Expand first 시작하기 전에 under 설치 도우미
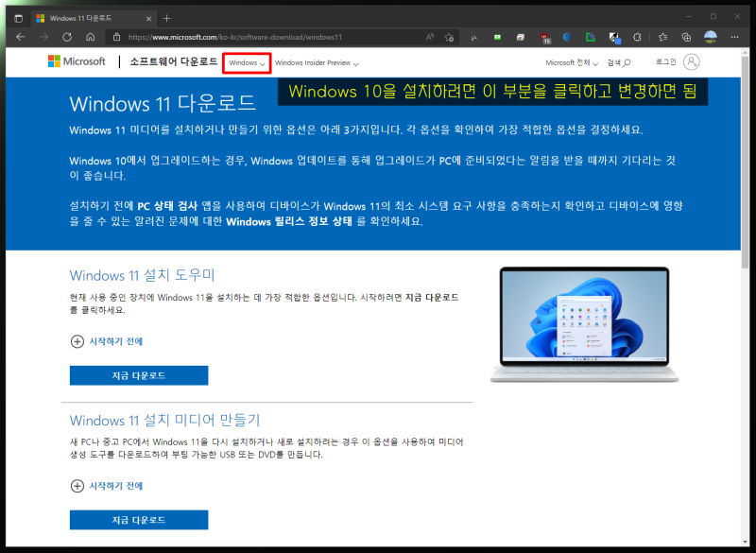This screenshot has width=756, height=553. point(107,341)
